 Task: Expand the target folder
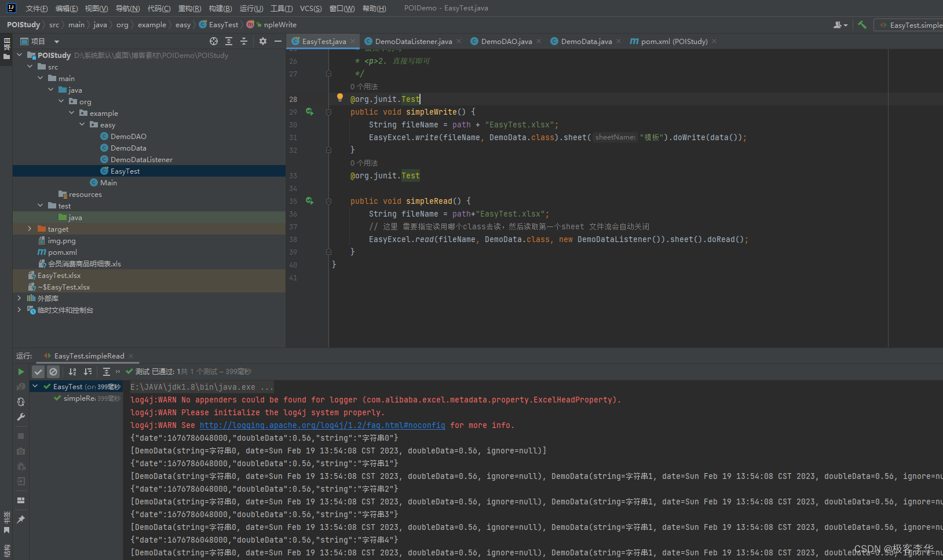point(30,229)
